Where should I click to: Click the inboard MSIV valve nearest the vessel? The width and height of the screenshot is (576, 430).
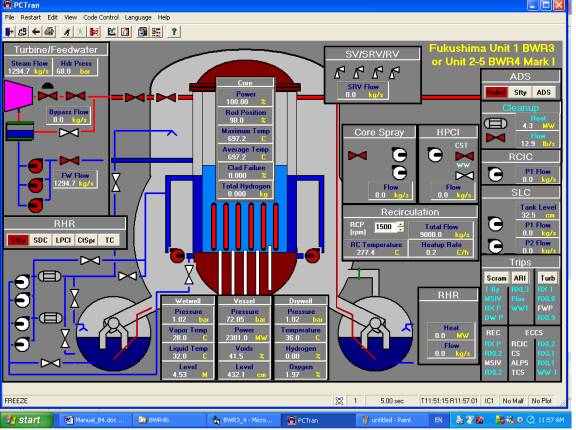tap(166, 98)
